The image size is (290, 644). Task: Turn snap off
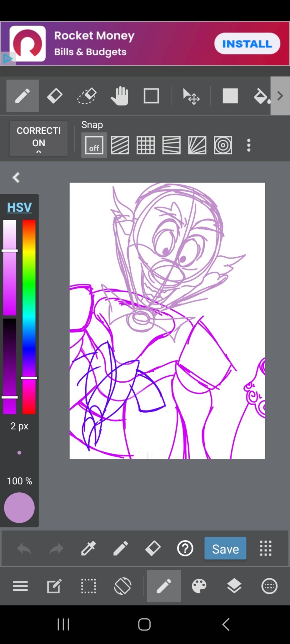coord(94,145)
